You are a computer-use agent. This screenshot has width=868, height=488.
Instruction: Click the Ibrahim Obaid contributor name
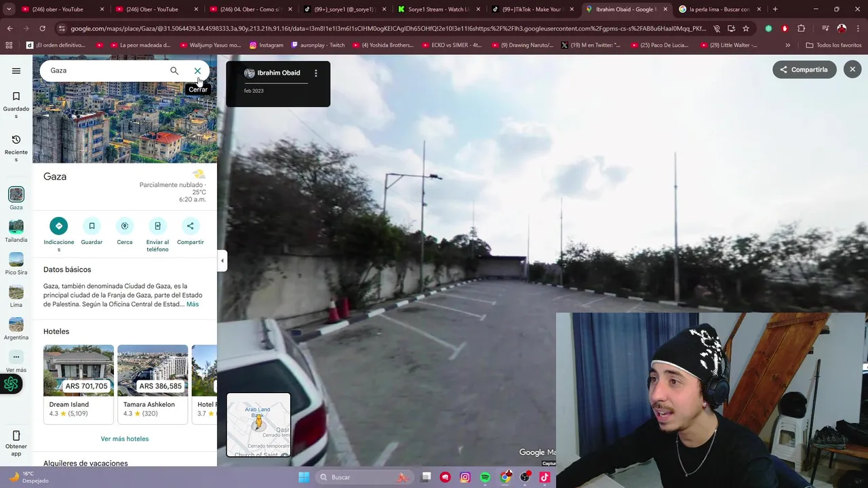pos(279,73)
